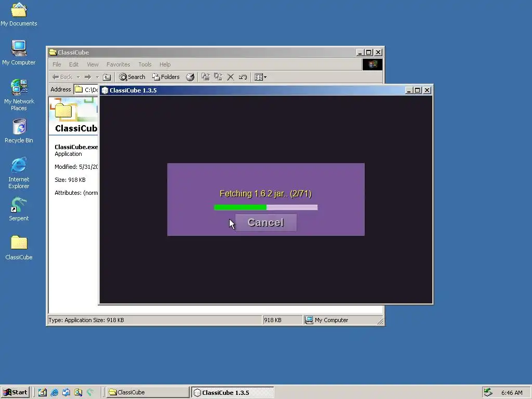This screenshot has width=532, height=399.
Task: Select My Network Places desktop icon
Action: coord(19,95)
